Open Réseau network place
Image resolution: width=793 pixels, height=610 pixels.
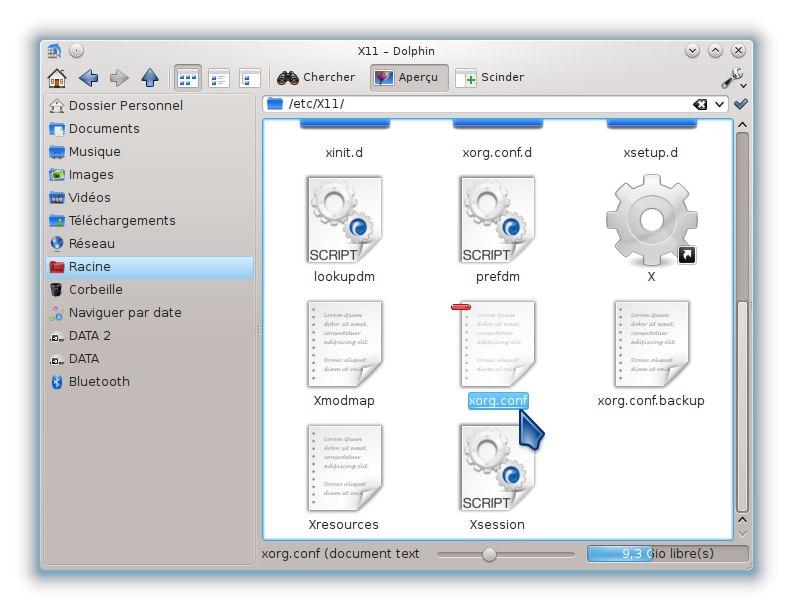pyautogui.click(x=149, y=244)
